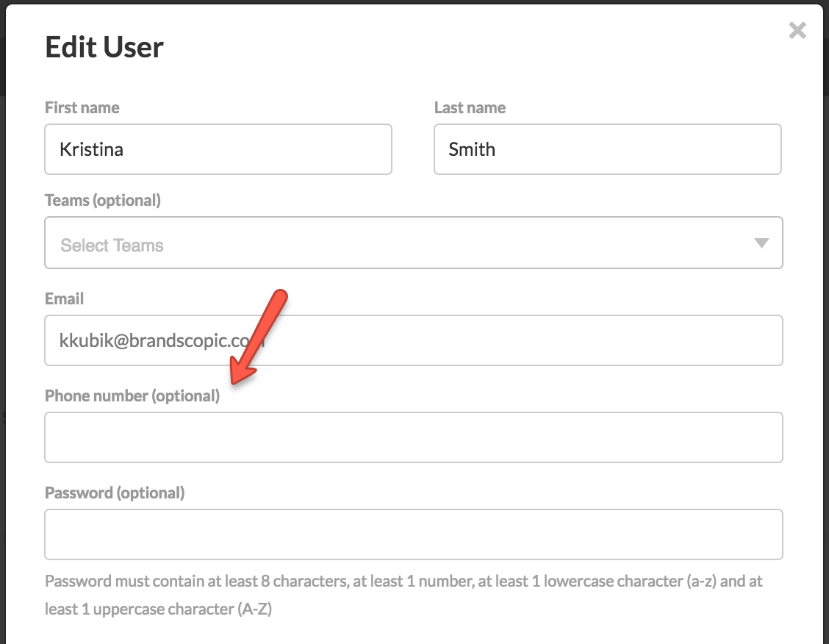829x644 pixels.
Task: Focus the Phone number input field
Action: (x=414, y=437)
